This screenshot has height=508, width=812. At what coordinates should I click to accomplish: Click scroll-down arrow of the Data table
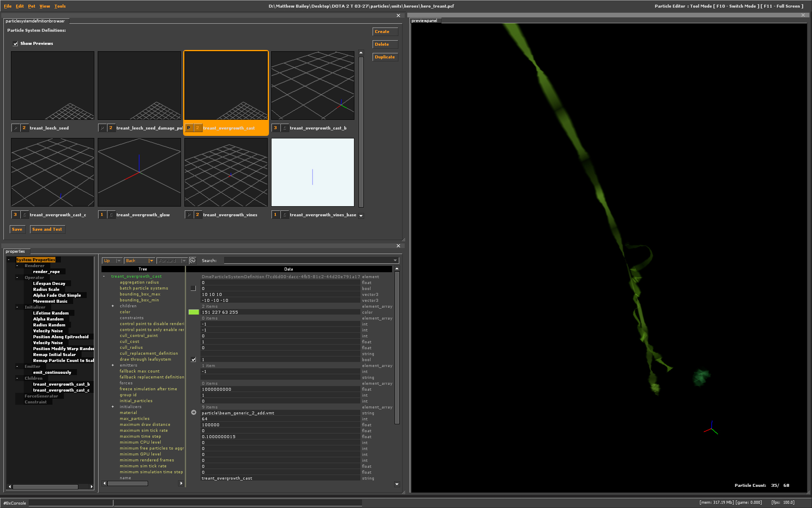click(397, 484)
